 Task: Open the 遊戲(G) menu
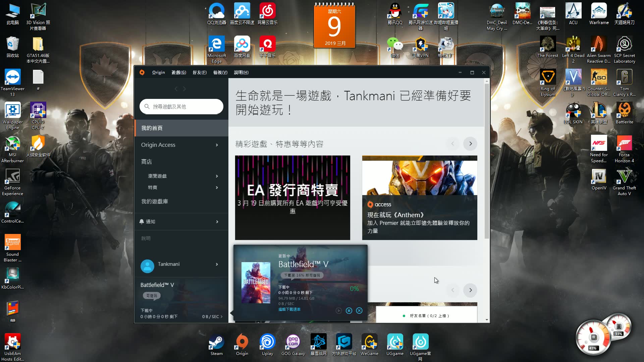coord(178,72)
